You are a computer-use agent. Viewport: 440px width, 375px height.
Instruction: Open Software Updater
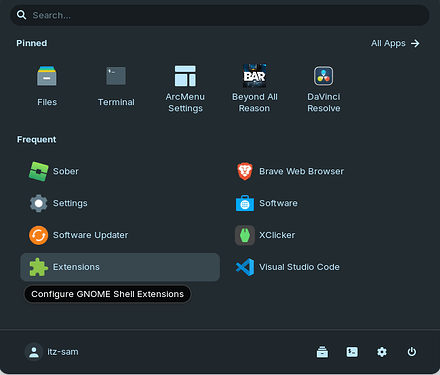click(x=120, y=235)
